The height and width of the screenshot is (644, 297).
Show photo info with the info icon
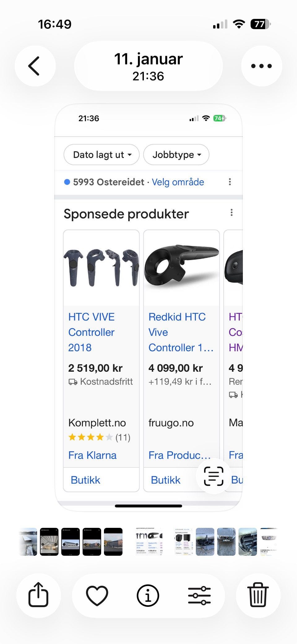tap(148, 595)
